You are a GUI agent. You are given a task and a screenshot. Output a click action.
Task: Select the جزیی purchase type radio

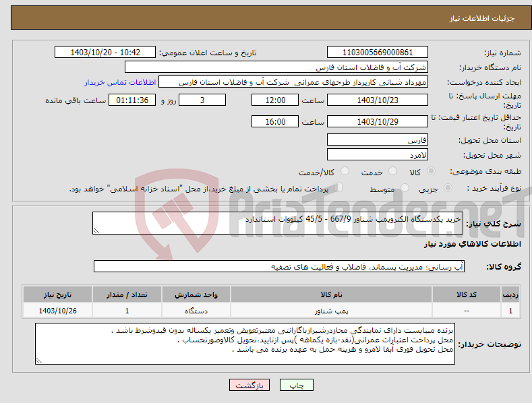pos(448,187)
